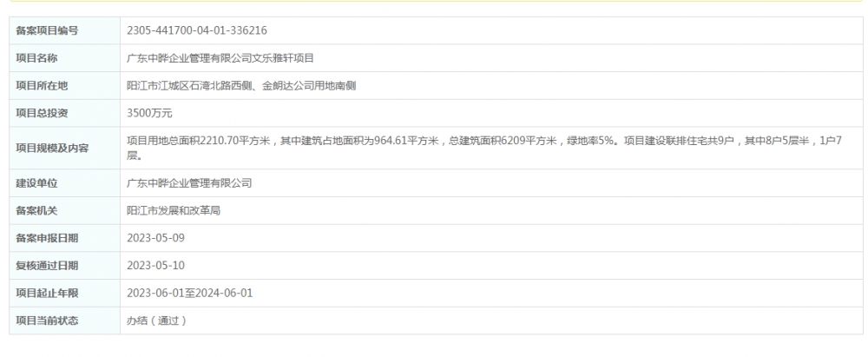Select the 备案项目编号 label cell
This screenshot has width=868, height=357.
click(x=65, y=30)
